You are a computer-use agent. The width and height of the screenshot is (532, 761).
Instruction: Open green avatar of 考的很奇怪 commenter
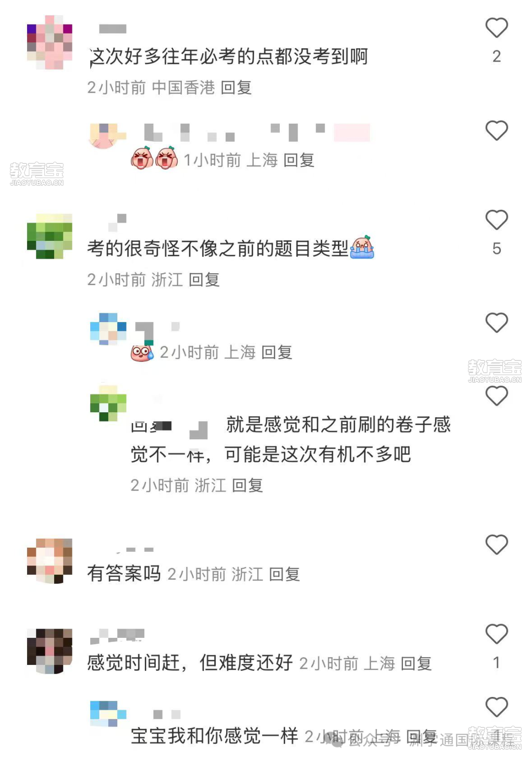point(50,236)
